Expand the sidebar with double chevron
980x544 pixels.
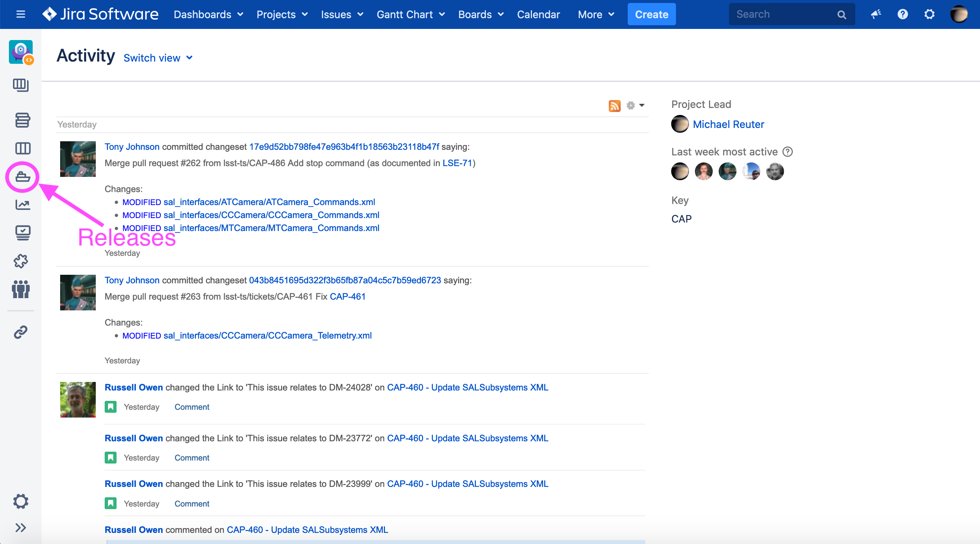pos(20,527)
